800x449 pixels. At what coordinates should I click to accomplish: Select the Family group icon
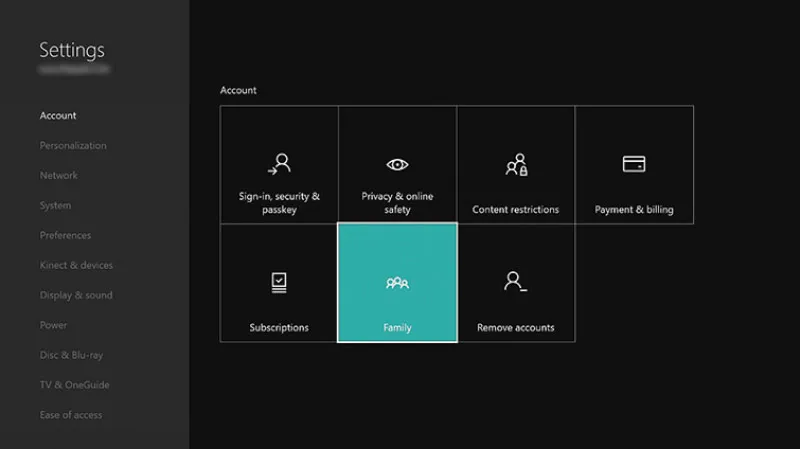pos(397,283)
